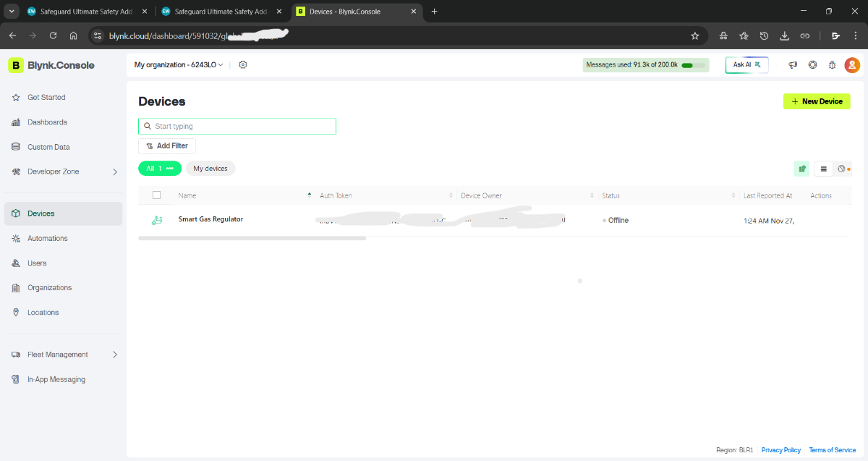868x461 pixels.
Task: Switch to list table view
Action: 823,169
